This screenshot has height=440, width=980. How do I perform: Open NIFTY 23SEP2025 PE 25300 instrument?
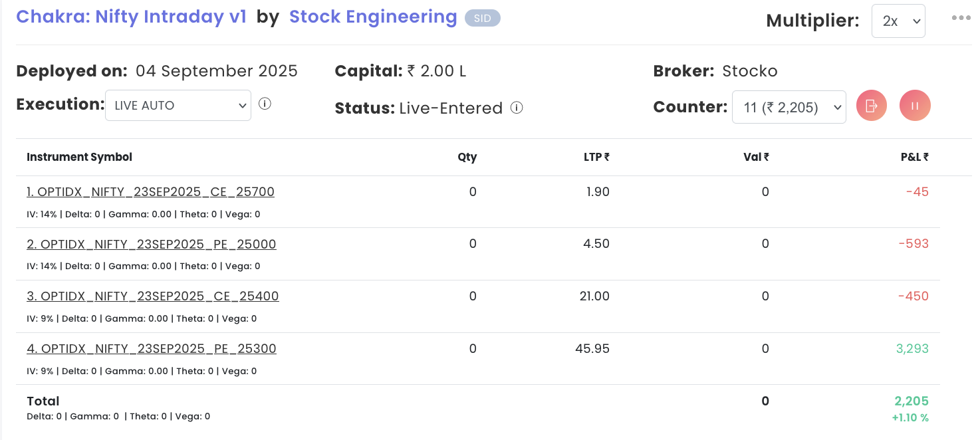tap(151, 349)
